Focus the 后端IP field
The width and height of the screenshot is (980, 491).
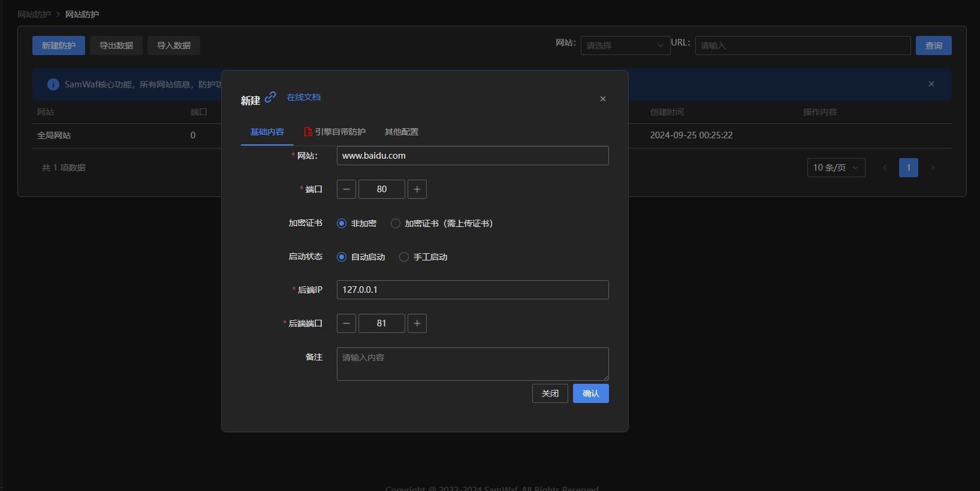tap(473, 290)
